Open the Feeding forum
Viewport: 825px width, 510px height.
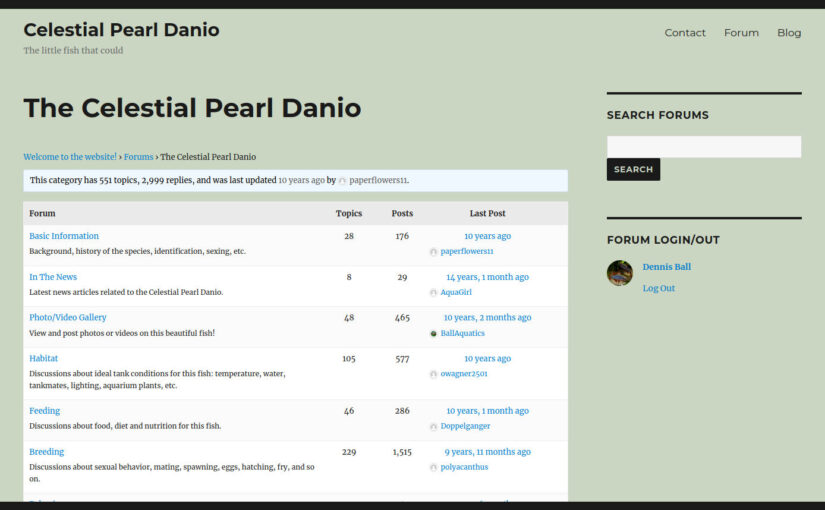coord(44,411)
